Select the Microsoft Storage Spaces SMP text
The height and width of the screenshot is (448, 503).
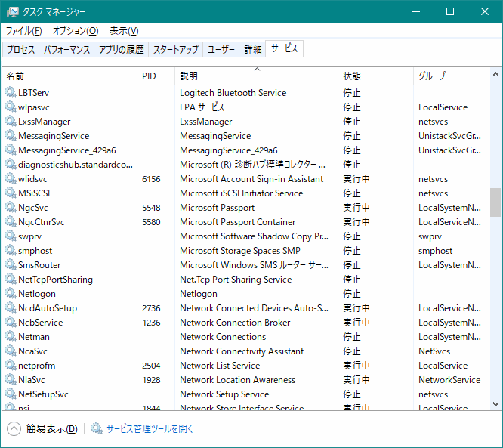click(240, 251)
